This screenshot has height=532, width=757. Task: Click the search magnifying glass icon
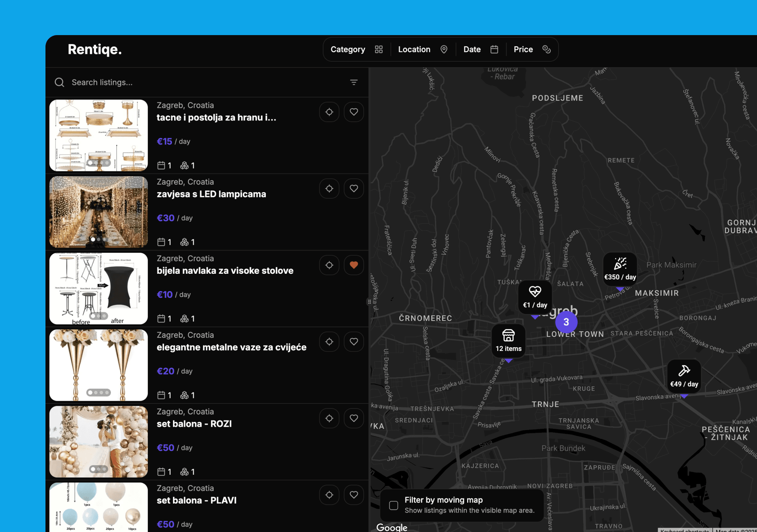tap(60, 82)
